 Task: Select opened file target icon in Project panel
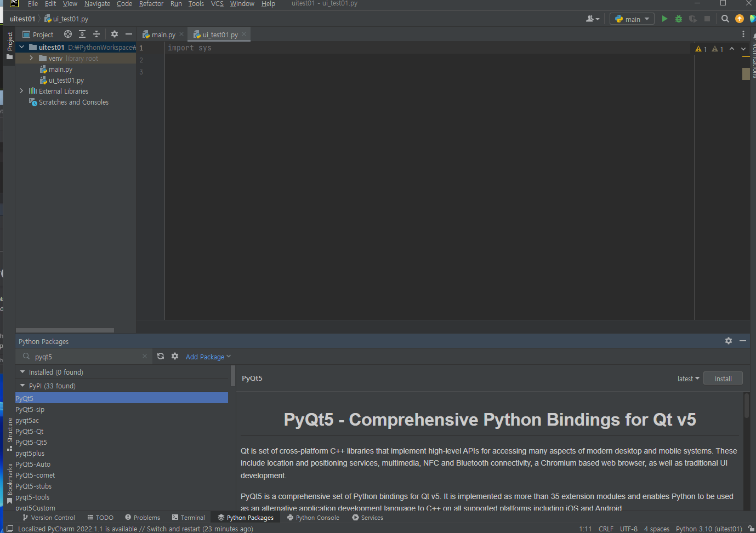point(68,34)
